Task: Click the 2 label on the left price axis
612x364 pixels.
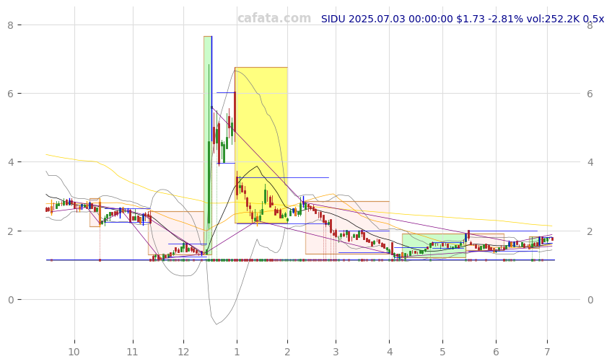Action: [10, 231]
